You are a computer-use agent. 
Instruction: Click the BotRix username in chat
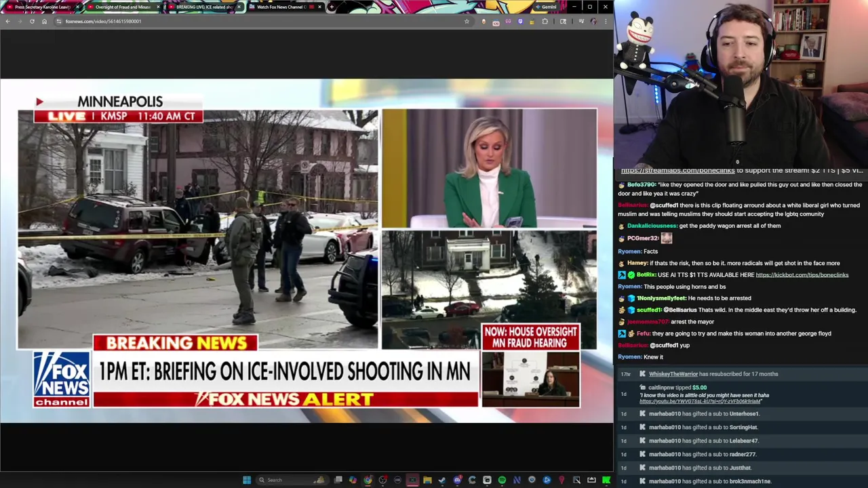[x=646, y=274]
